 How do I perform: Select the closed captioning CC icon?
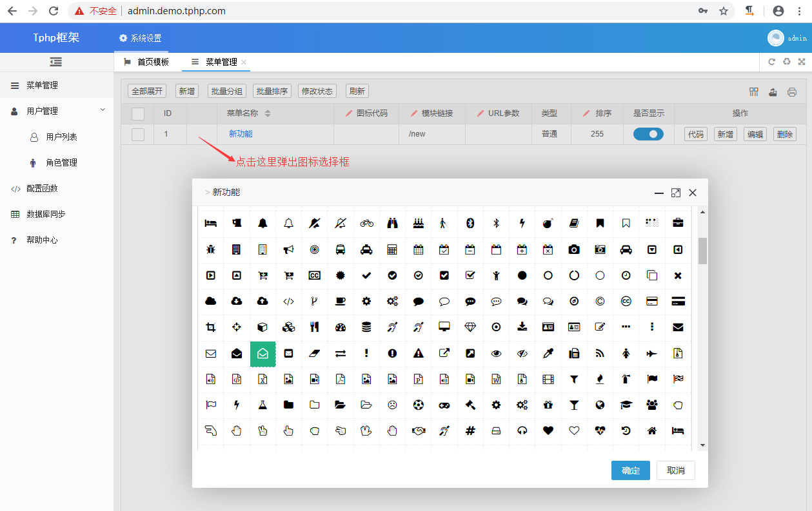coord(315,275)
